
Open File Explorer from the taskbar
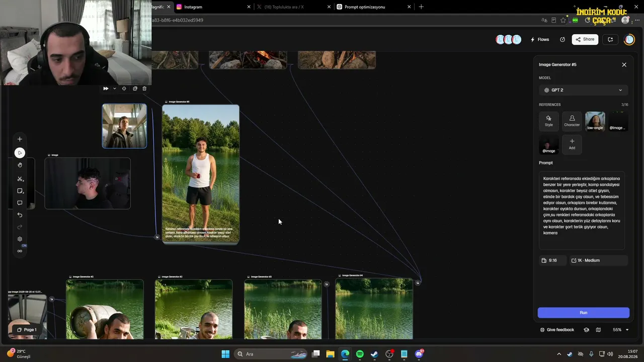tap(330, 354)
